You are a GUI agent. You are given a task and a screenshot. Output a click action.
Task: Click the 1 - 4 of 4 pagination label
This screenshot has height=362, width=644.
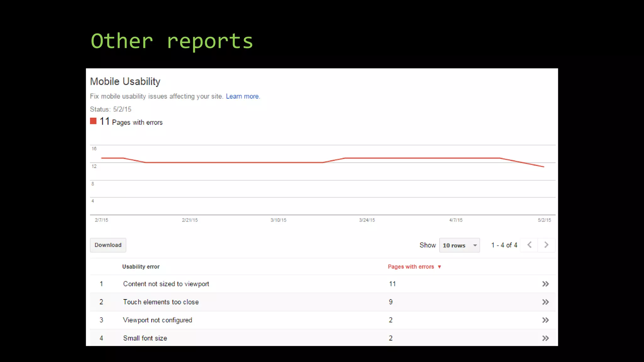[504, 245]
